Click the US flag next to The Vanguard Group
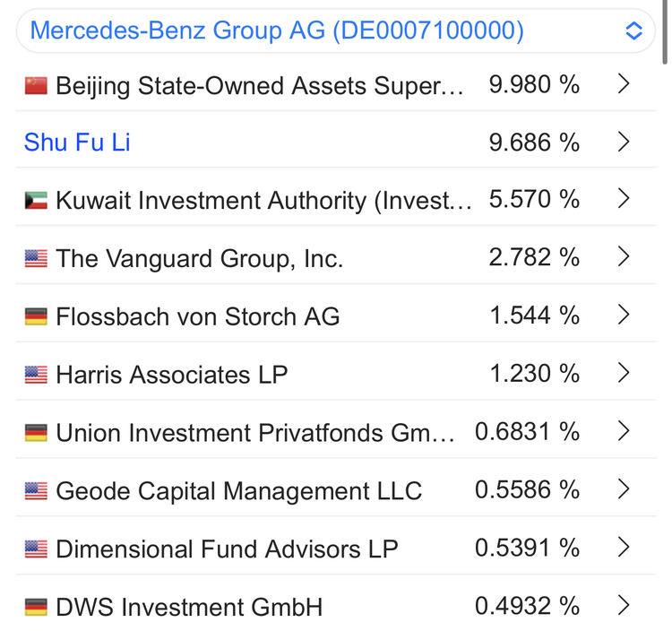 (36, 259)
